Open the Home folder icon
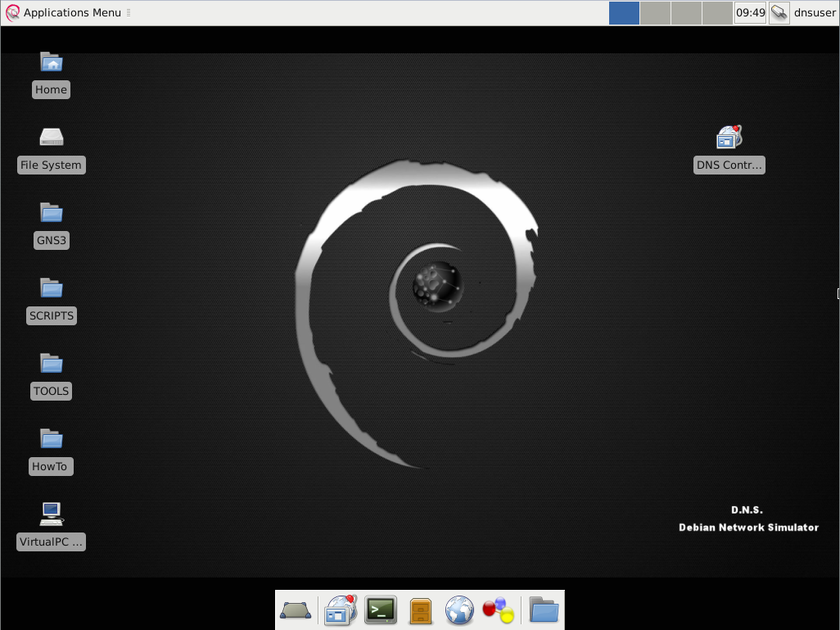This screenshot has width=840, height=630. 52,62
